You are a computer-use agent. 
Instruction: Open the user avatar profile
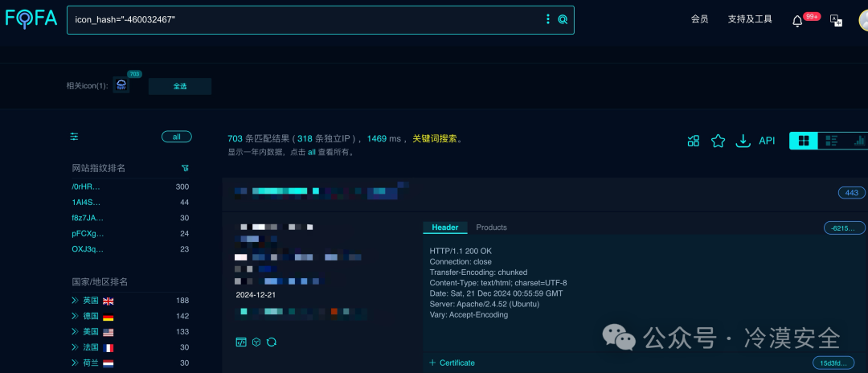point(863,20)
